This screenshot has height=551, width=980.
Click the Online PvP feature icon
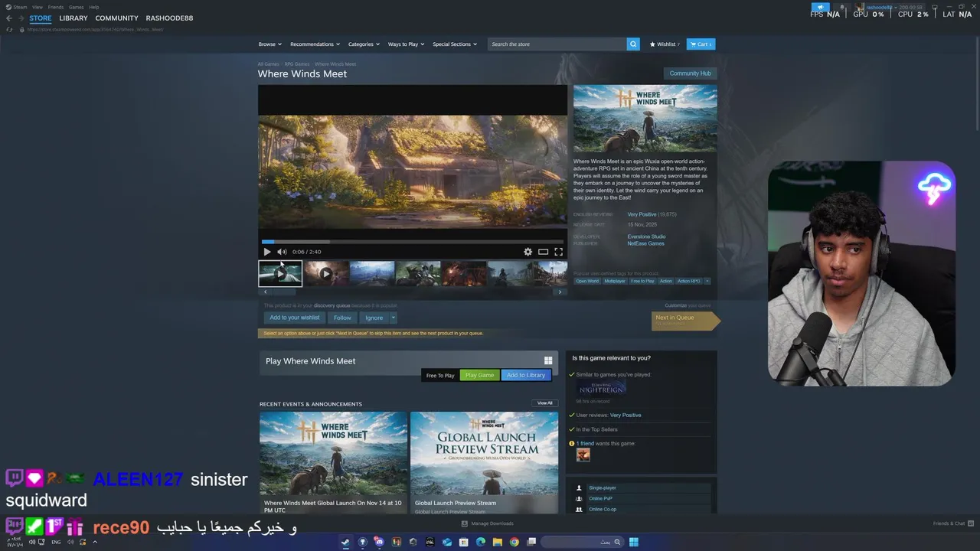[x=579, y=498]
